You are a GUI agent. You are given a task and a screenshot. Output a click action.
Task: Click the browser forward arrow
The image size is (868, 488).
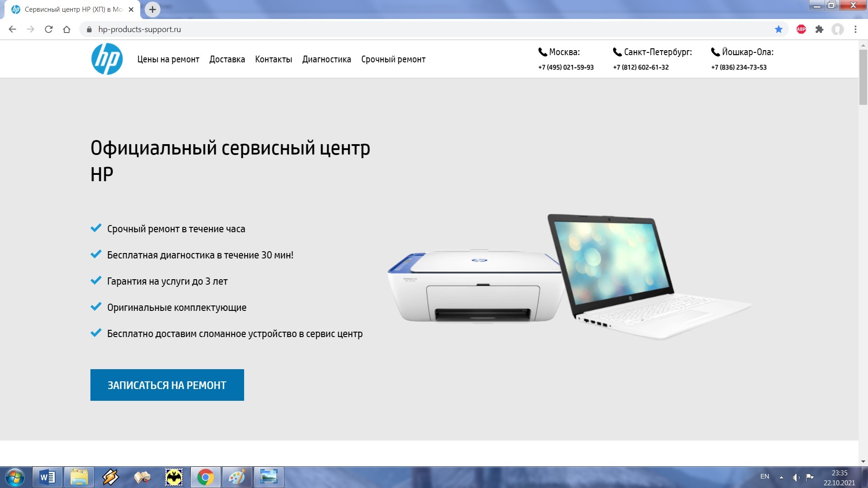tap(30, 29)
